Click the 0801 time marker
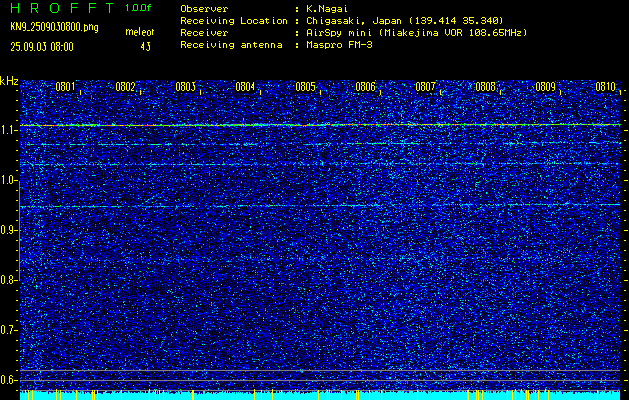This screenshot has width=629, height=400. (x=65, y=87)
